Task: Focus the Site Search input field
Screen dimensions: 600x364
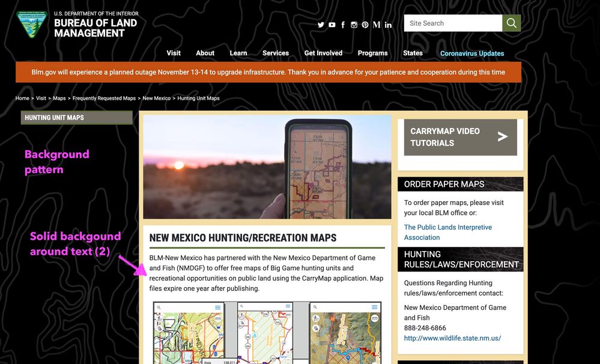Action: pos(453,23)
